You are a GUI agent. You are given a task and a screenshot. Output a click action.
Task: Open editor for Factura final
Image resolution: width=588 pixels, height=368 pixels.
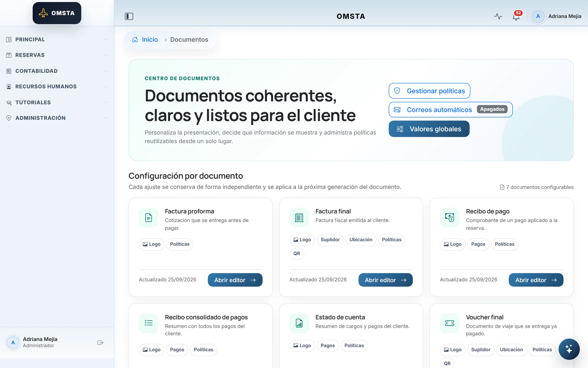(386, 280)
